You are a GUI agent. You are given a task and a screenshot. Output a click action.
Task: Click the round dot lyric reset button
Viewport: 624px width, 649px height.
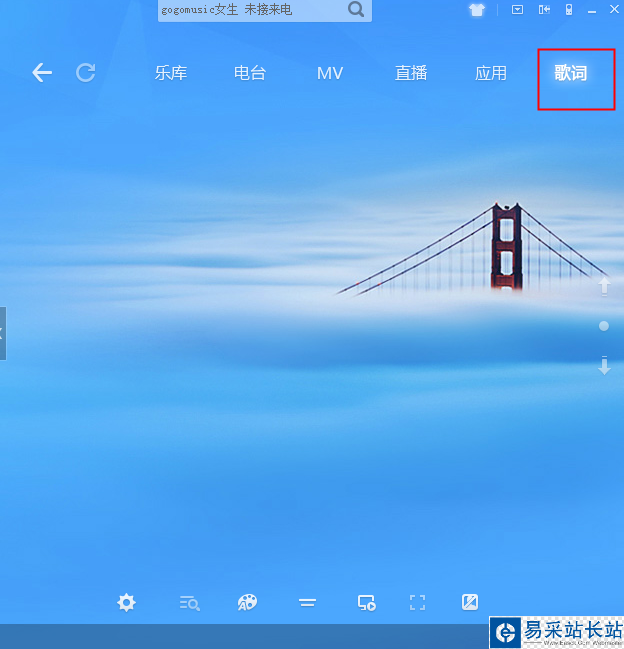[604, 326]
